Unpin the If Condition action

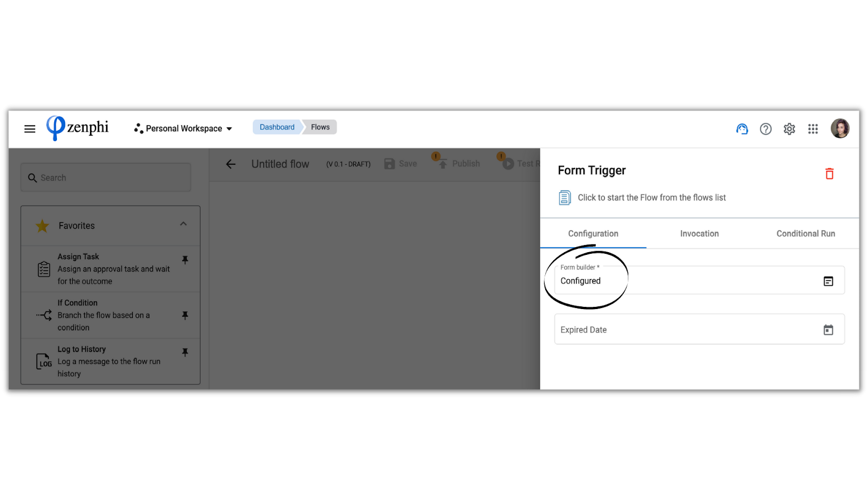pyautogui.click(x=185, y=315)
